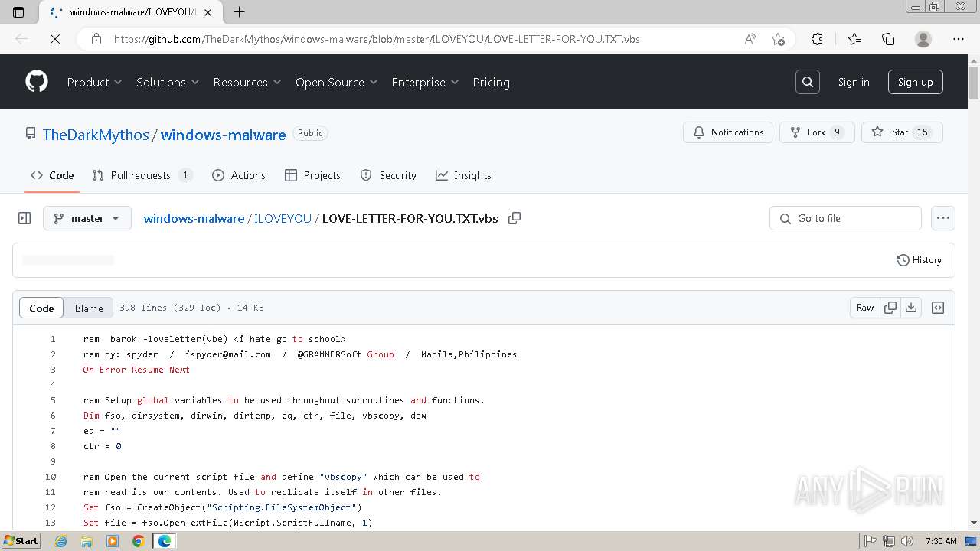Open a new browser tab
This screenshot has height=551, width=980.
[239, 11]
